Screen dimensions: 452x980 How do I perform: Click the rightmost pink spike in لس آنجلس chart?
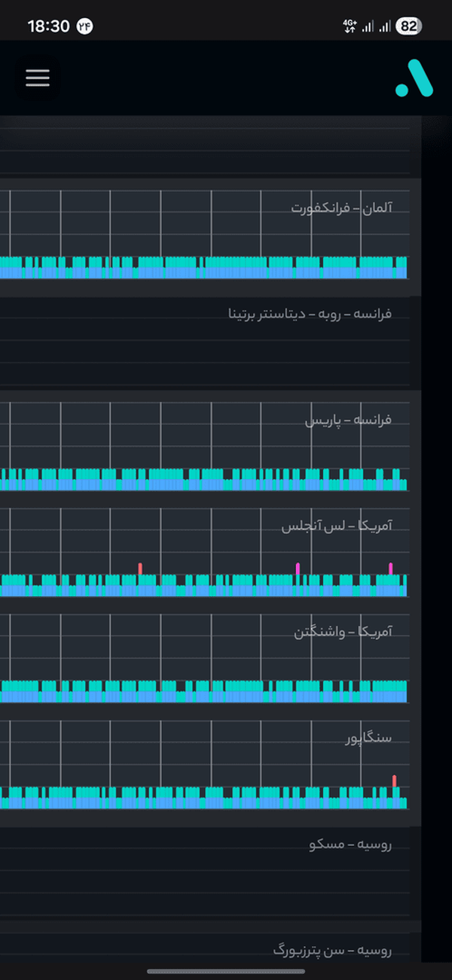[390, 569]
